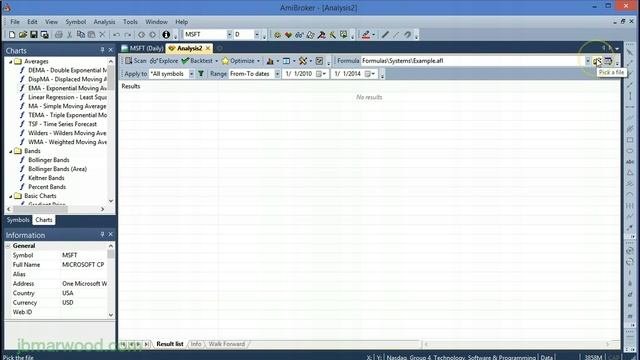Click the Cut scissors icon
640x360 pixels.
pyautogui.click(x=70, y=35)
